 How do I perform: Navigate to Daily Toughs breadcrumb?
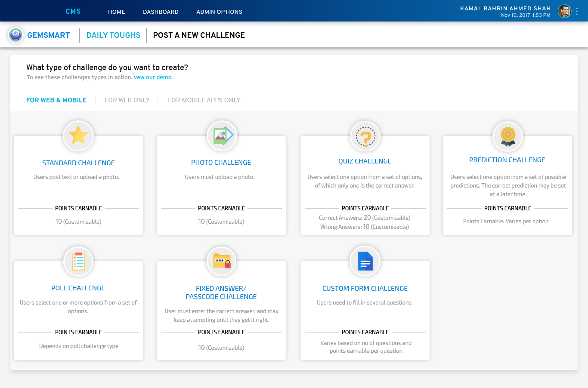point(113,35)
